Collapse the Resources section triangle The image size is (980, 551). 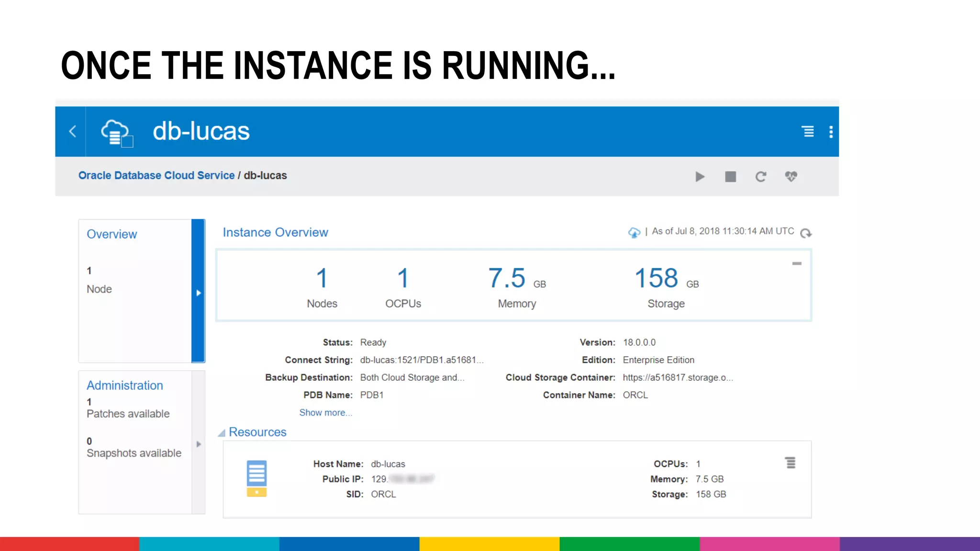222,433
